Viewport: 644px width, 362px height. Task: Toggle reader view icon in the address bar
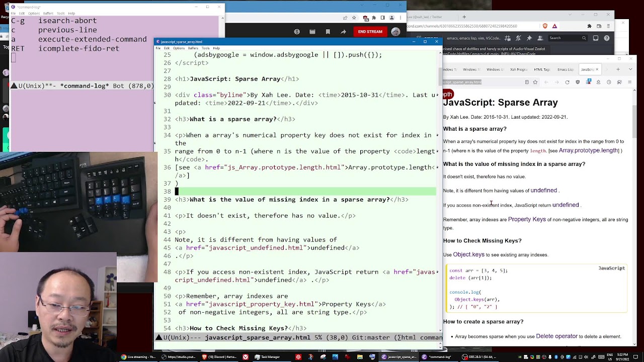click(x=527, y=82)
